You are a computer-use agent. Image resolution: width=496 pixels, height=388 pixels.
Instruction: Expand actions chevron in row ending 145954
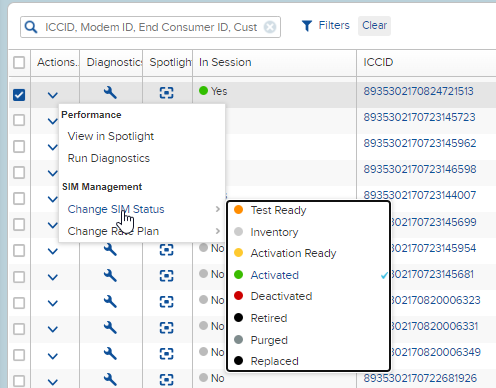(53, 251)
